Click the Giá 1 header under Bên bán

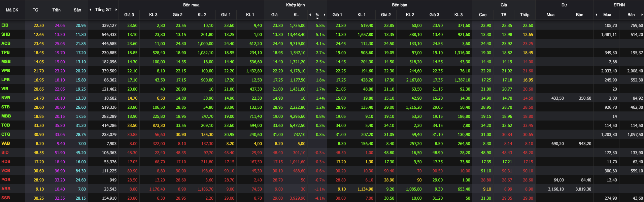tap(337, 15)
